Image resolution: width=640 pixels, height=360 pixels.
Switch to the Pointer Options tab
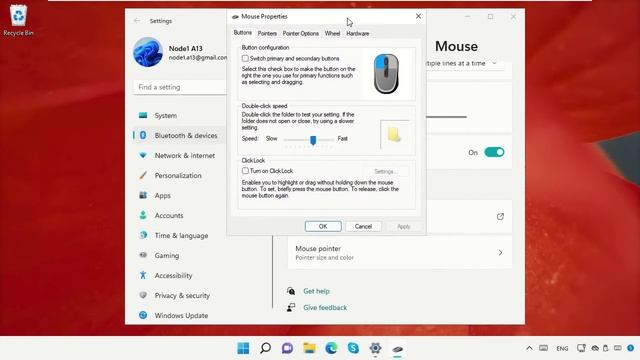tap(300, 33)
